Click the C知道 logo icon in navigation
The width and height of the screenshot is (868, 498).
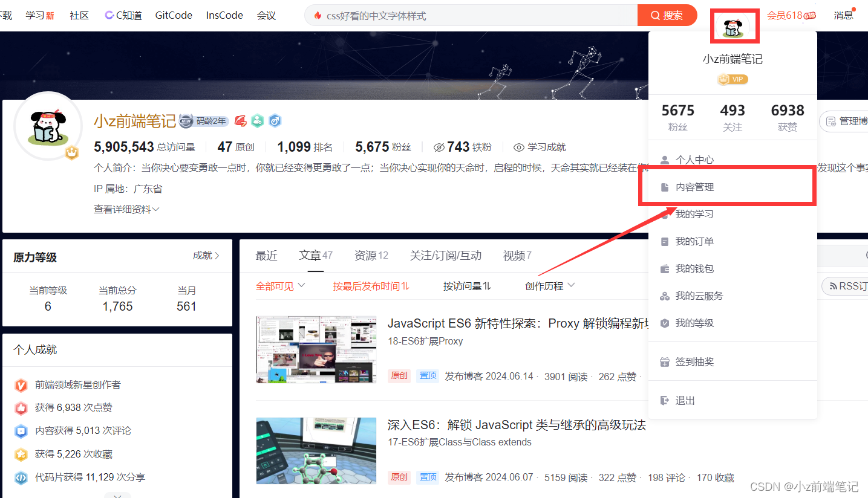[x=109, y=16]
